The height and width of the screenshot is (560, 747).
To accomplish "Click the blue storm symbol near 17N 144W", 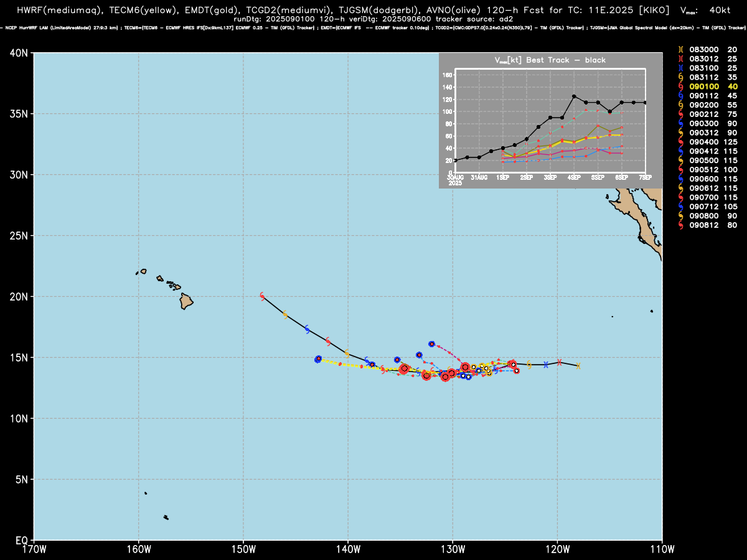I will [307, 329].
